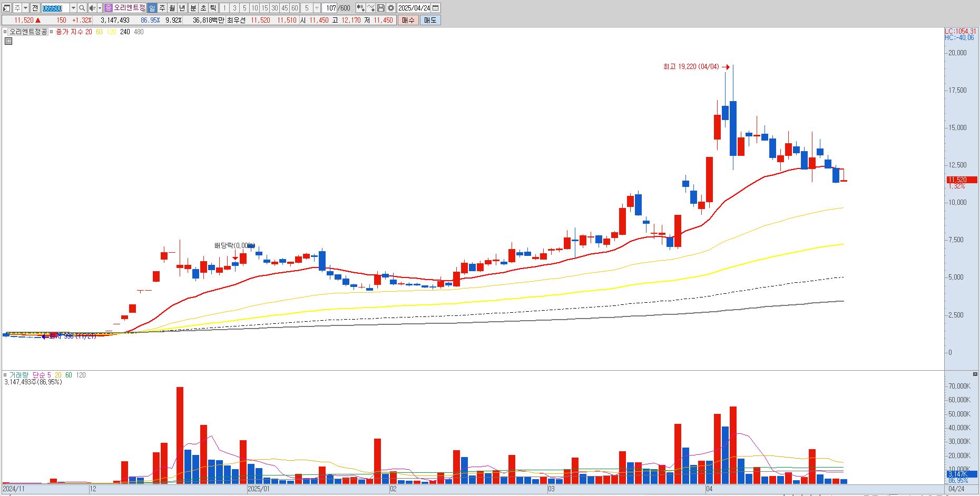Select the 60 interval preset

click(295, 8)
